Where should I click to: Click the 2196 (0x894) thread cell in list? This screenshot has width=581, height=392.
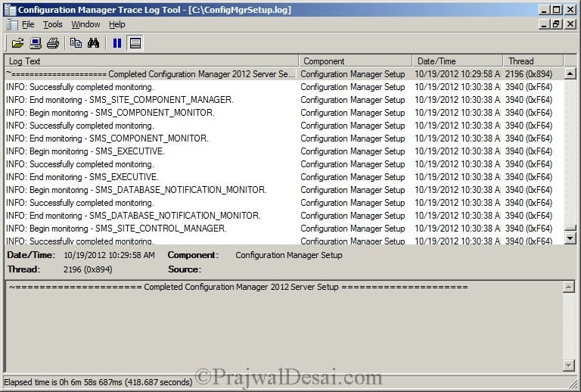[529, 74]
